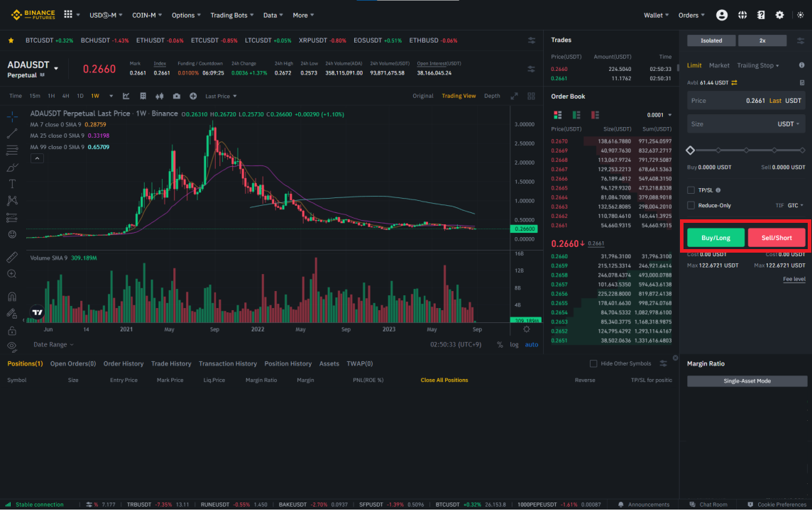The image size is (812, 511).
Task: Switch to Order History tab
Action: click(124, 363)
